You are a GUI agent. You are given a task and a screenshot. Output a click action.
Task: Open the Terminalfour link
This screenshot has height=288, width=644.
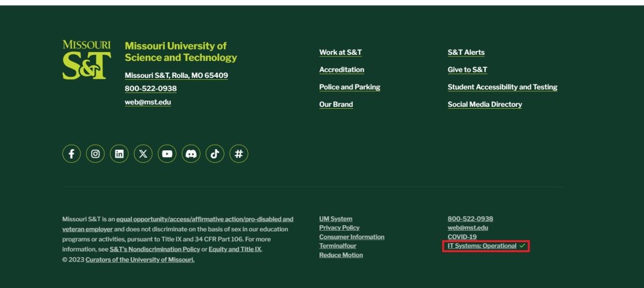pyautogui.click(x=338, y=246)
